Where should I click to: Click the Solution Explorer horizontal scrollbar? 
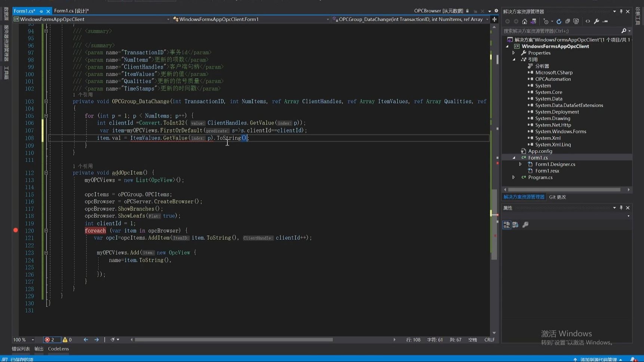point(564,189)
